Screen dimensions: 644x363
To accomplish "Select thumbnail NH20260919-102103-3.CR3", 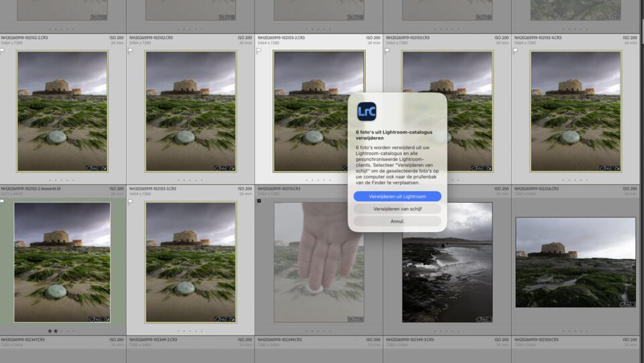I will [191, 262].
